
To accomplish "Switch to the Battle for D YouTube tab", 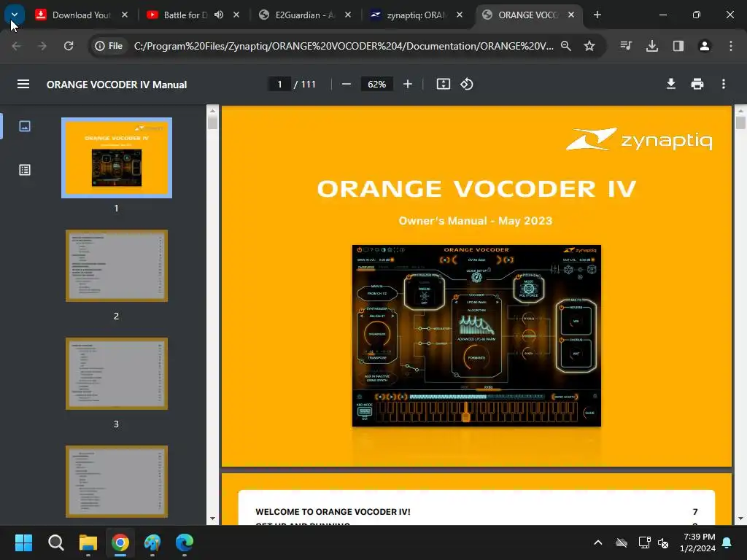I will (186, 15).
